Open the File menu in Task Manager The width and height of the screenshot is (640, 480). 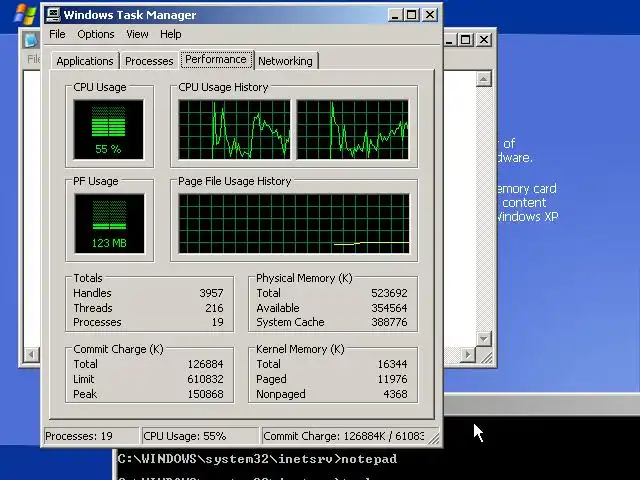point(57,34)
